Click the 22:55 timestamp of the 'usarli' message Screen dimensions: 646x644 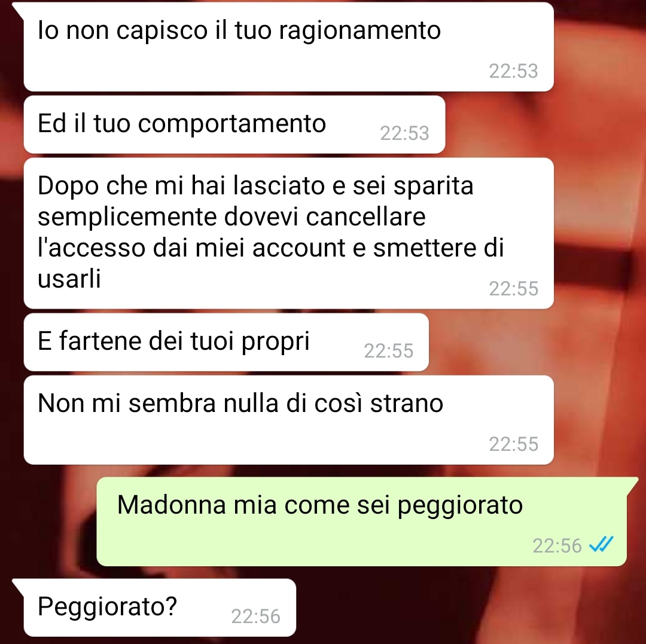click(513, 289)
